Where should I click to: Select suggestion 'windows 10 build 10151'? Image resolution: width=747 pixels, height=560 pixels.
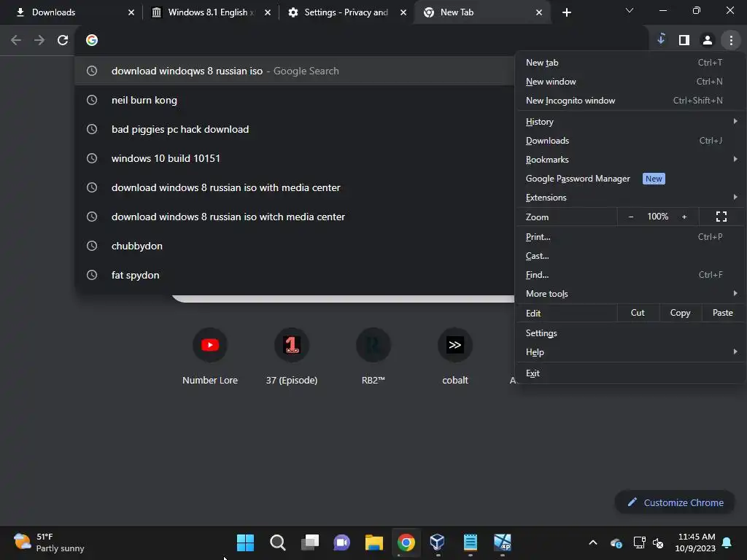[295, 158]
